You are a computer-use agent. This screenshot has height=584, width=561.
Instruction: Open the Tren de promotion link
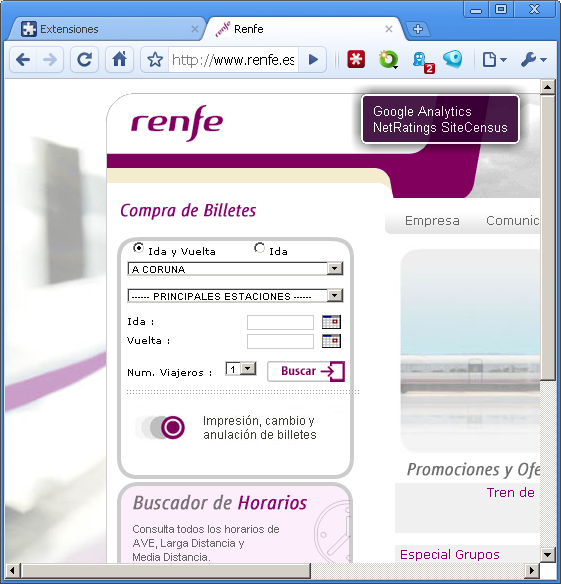[511, 492]
